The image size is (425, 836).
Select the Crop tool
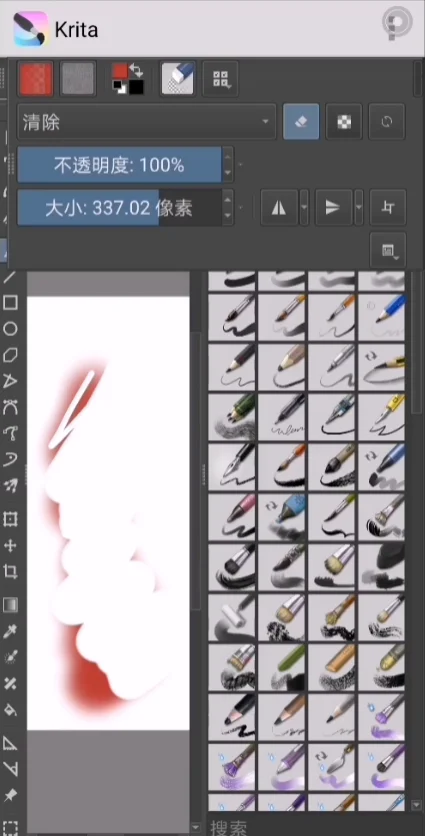(x=10, y=572)
